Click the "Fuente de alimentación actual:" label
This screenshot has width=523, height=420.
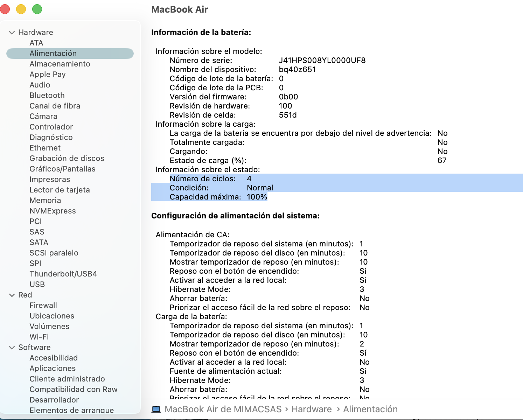(226, 371)
